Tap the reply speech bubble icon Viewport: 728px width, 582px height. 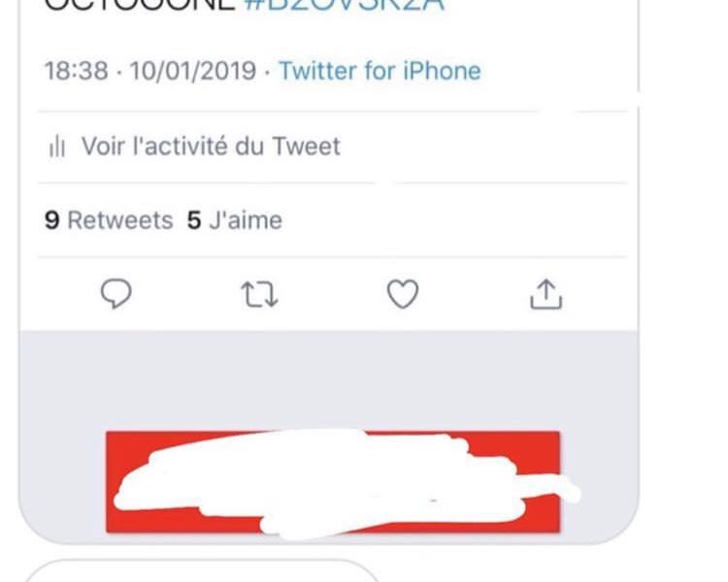tap(116, 294)
